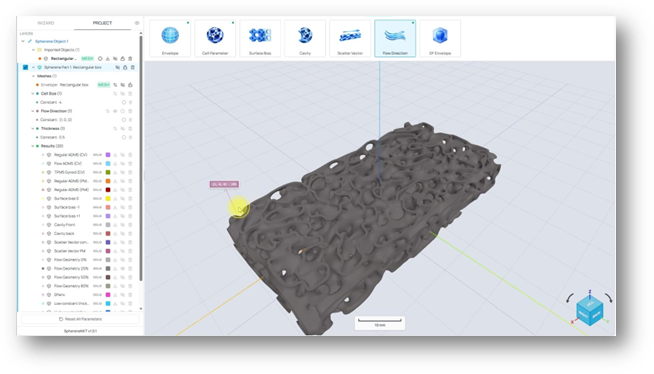Click Reset All Parameters button
Viewport: 654px width, 374px height.
tap(80, 319)
